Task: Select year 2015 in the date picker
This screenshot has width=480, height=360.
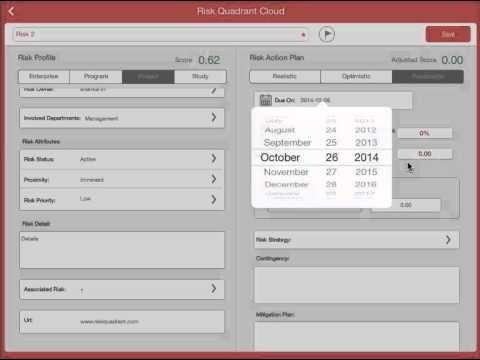Action: click(x=366, y=172)
